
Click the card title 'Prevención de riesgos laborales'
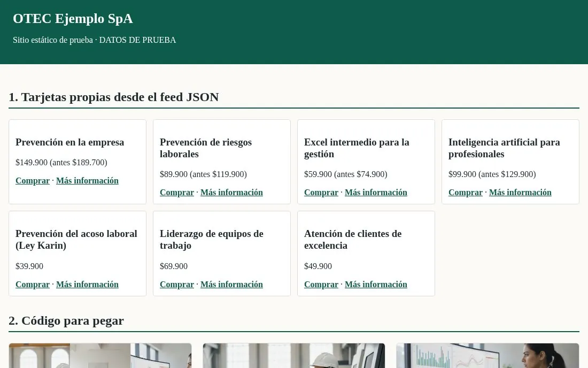point(205,148)
